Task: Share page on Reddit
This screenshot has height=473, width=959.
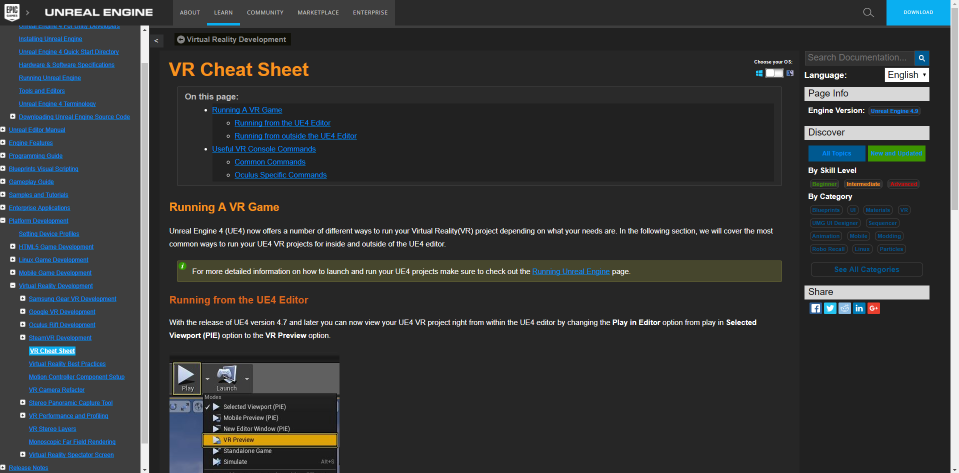Action: coord(845,308)
